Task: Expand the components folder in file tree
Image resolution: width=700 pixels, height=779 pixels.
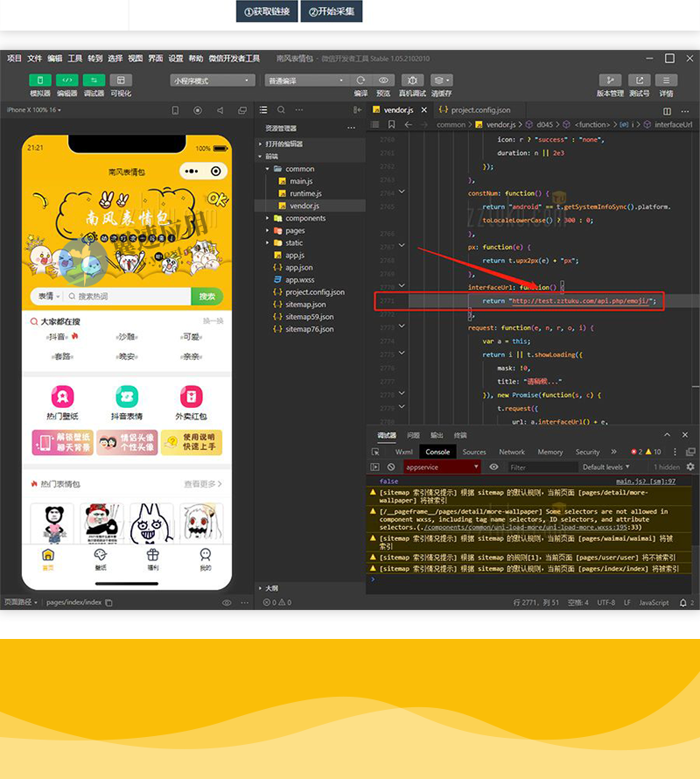Action: [x=304, y=219]
